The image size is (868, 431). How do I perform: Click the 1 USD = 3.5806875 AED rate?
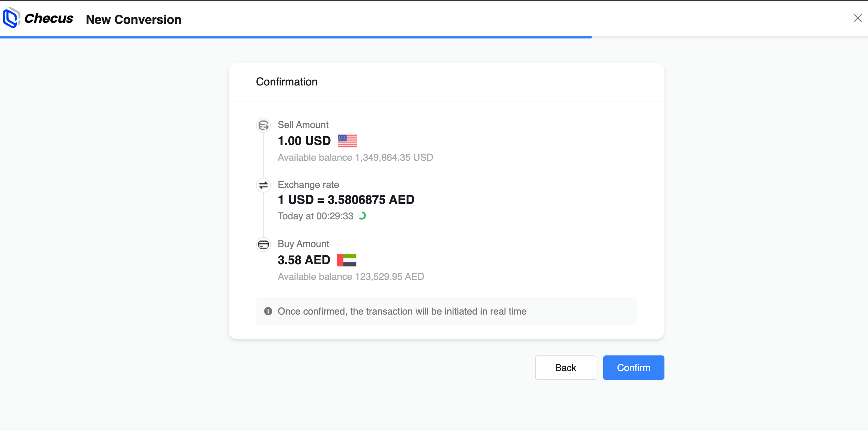tap(346, 200)
